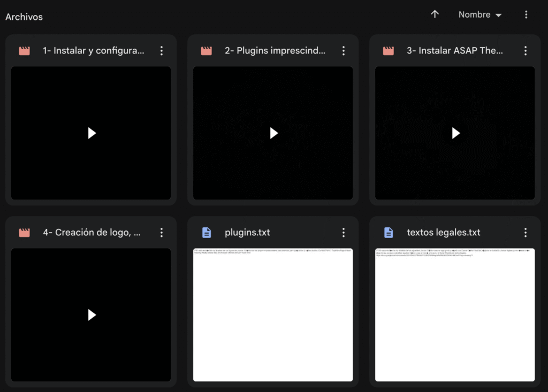Viewport: 548px width, 392px height.
Task: Open more options beside the Nombre sort
Action: (526, 15)
